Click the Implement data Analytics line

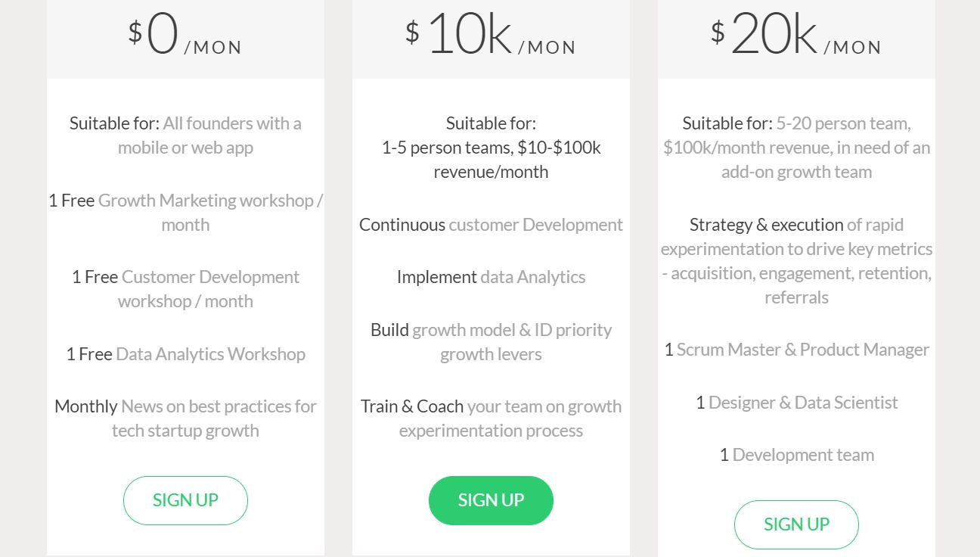coord(491,277)
